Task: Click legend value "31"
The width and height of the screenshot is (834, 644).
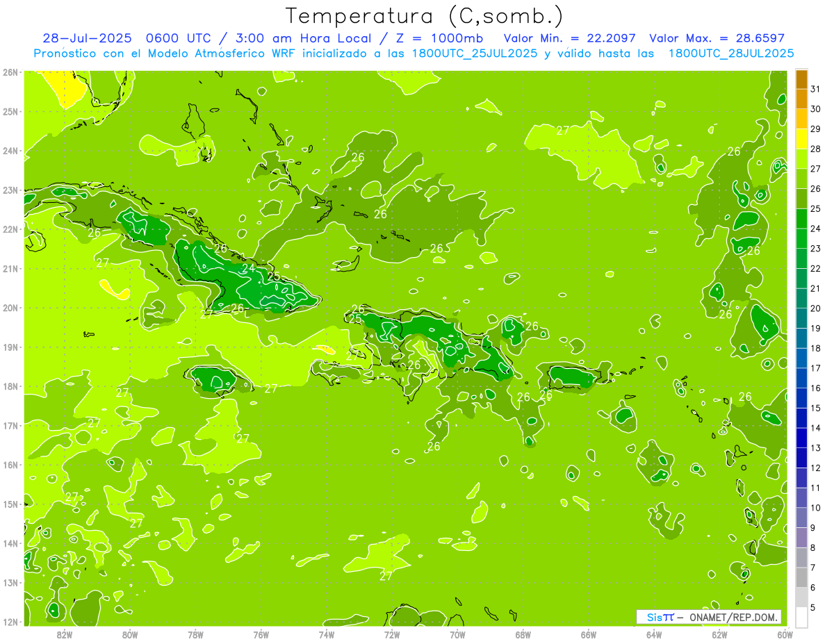Action: coord(816,89)
